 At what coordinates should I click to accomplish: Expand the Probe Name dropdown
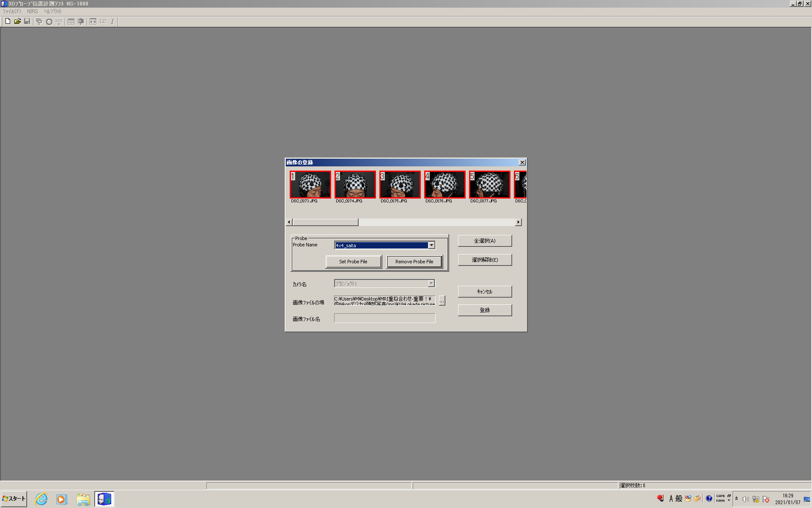point(431,245)
